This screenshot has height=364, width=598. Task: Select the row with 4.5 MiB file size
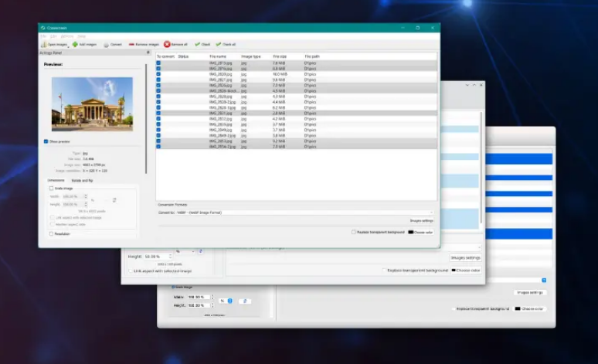point(297,91)
